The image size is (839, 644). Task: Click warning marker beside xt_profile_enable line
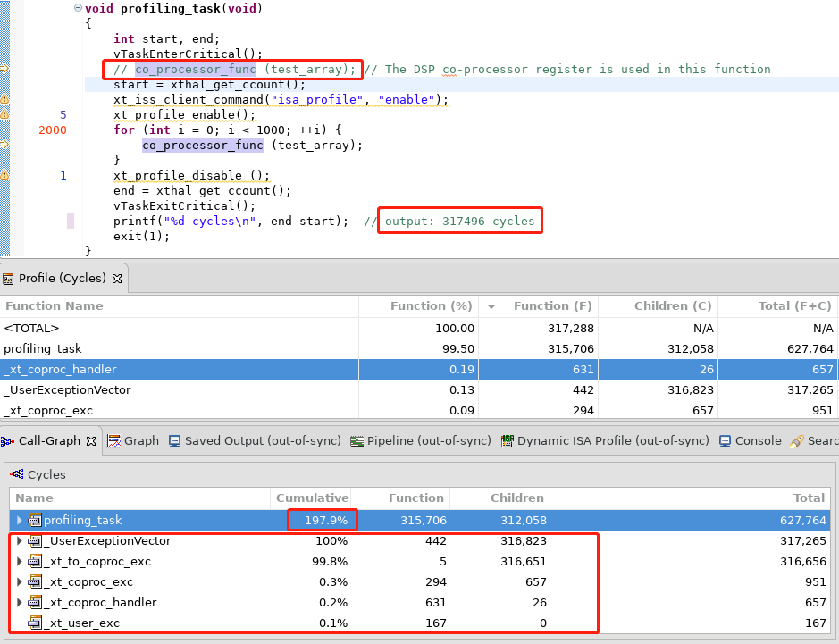click(4, 113)
